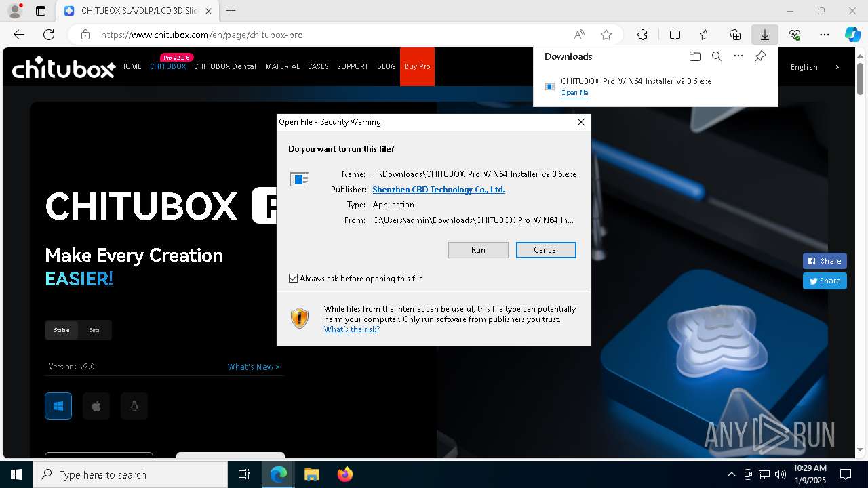Open the Favorites list icon

click(705, 35)
